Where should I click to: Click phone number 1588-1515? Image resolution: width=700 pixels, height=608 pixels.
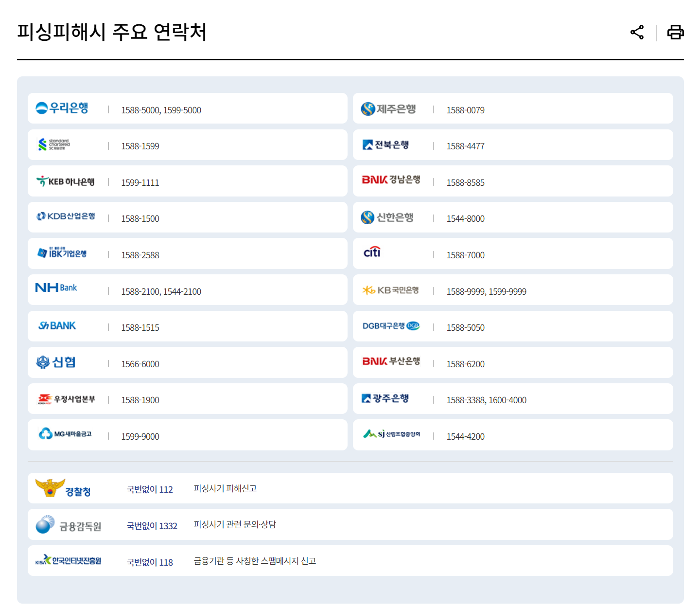(140, 328)
